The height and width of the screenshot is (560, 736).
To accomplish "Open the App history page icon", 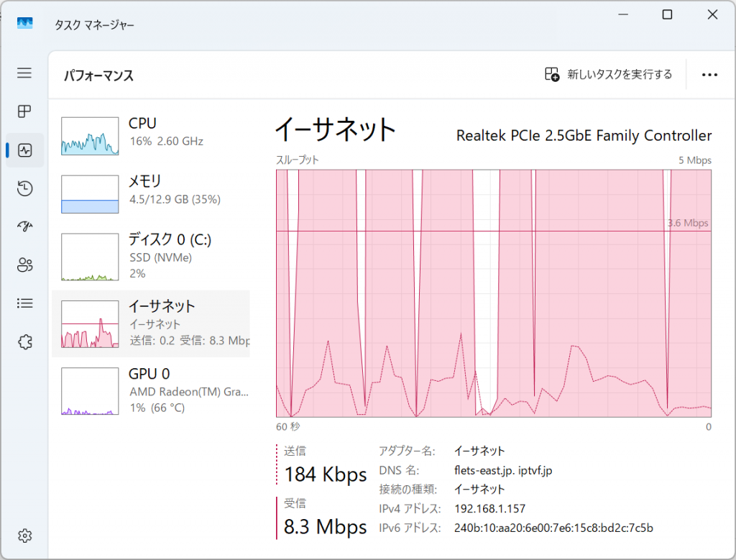I will pyautogui.click(x=24, y=188).
